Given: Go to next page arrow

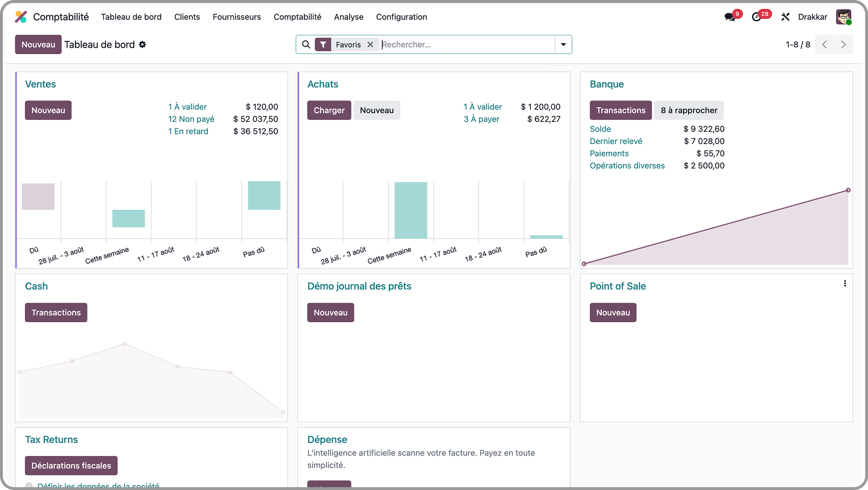Looking at the screenshot, I should [843, 45].
